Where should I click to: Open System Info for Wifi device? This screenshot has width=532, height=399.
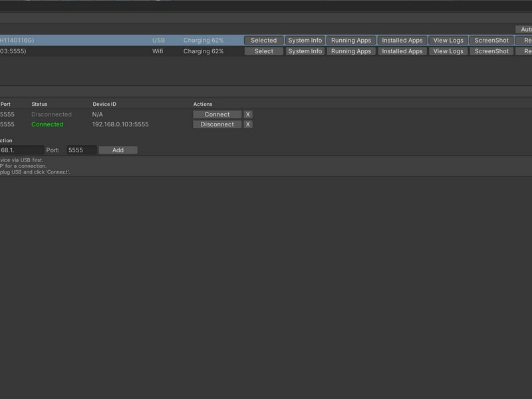(x=305, y=51)
